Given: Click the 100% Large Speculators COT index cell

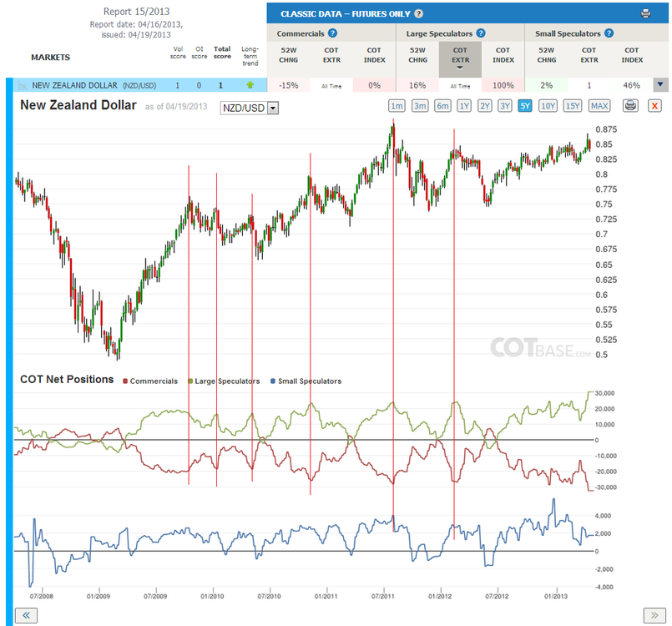Looking at the screenshot, I should pyautogui.click(x=503, y=85).
